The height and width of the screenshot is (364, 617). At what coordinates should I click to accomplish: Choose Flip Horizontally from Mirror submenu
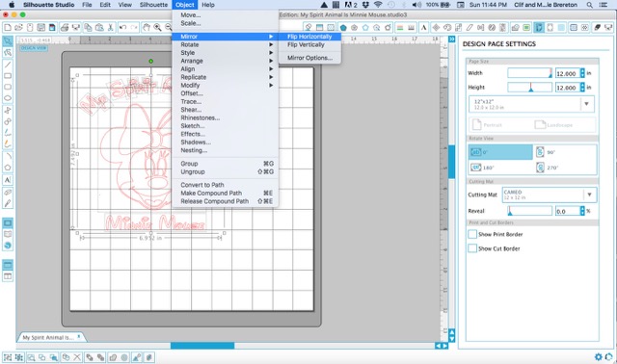tap(309, 37)
